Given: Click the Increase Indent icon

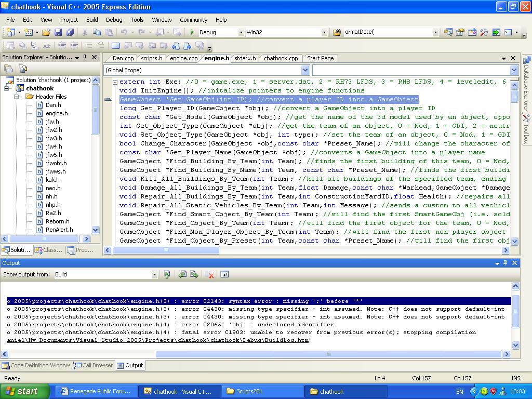Looking at the screenshot, I should [x=74, y=46].
